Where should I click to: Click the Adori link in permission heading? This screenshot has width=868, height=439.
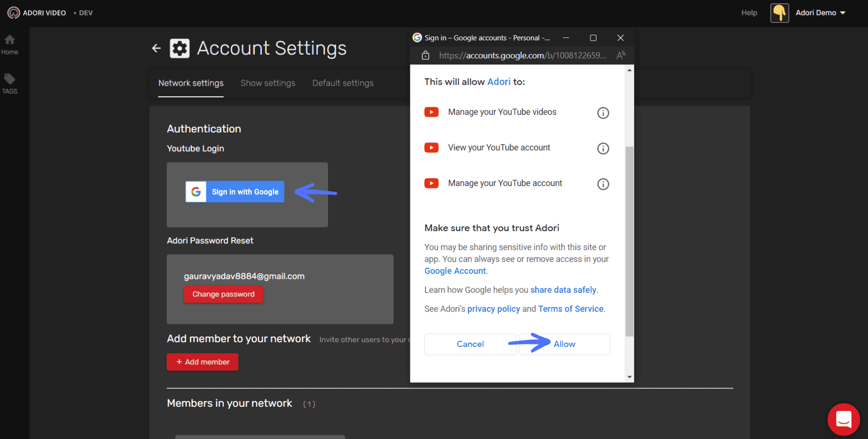click(x=499, y=82)
